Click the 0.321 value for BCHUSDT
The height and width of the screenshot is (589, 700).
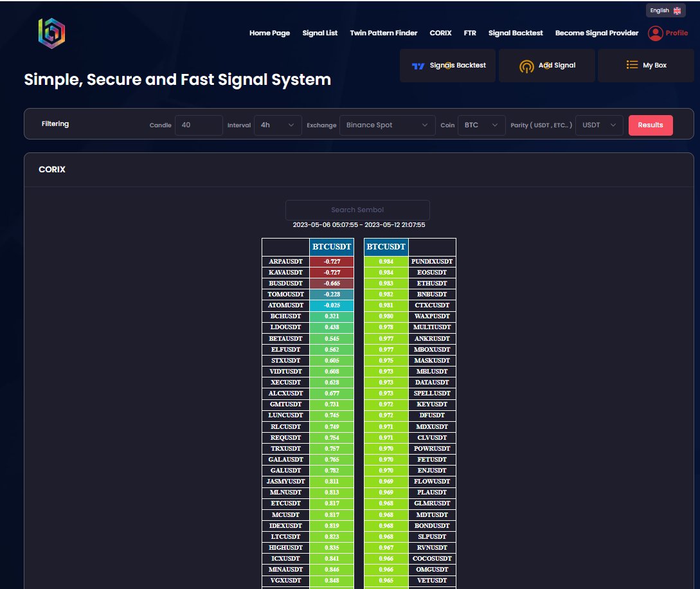tap(332, 316)
